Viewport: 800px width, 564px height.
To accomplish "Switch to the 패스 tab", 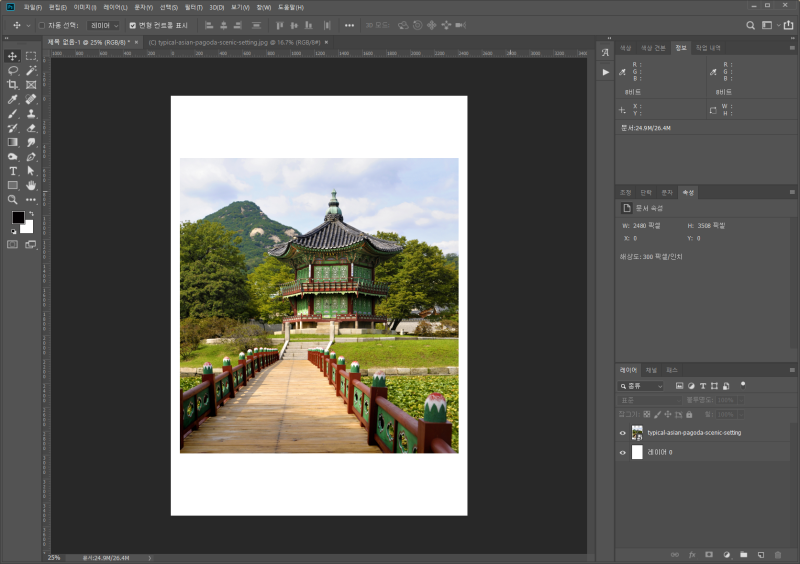I will tap(672, 370).
